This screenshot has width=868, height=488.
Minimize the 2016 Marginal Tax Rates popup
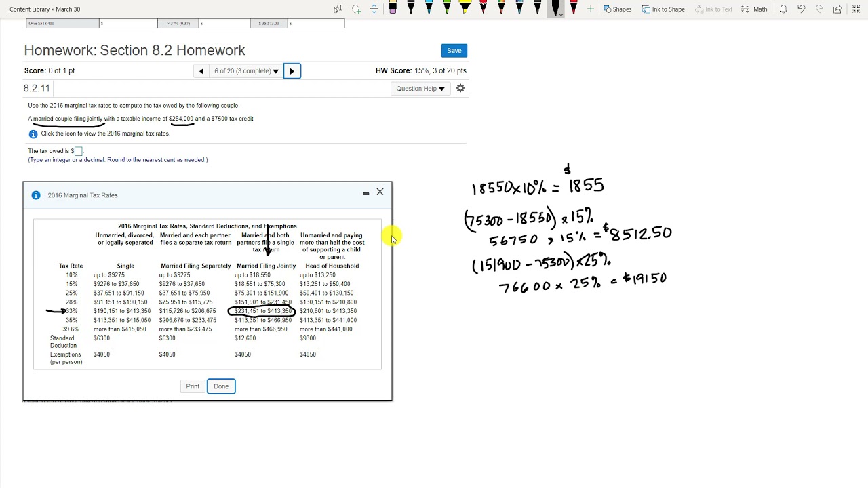[x=366, y=193]
